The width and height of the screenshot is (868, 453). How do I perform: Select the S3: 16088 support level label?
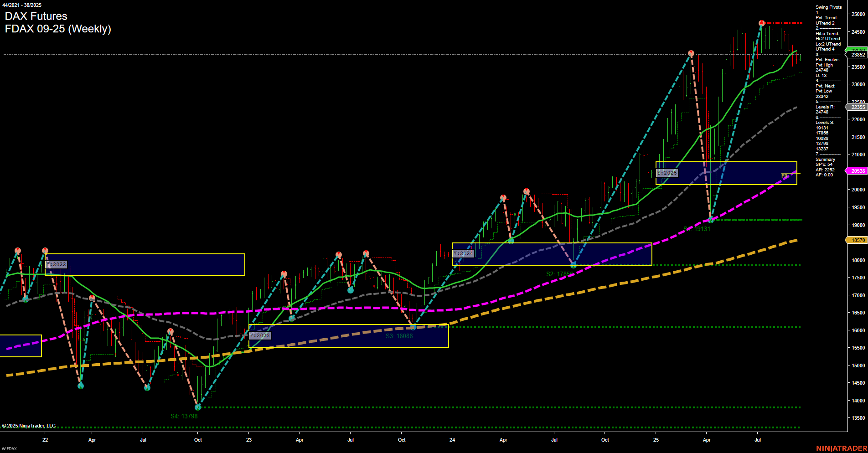tap(399, 335)
